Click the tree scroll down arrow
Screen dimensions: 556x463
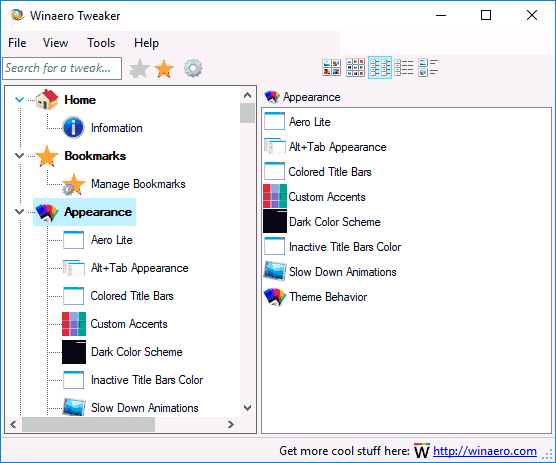[248, 408]
